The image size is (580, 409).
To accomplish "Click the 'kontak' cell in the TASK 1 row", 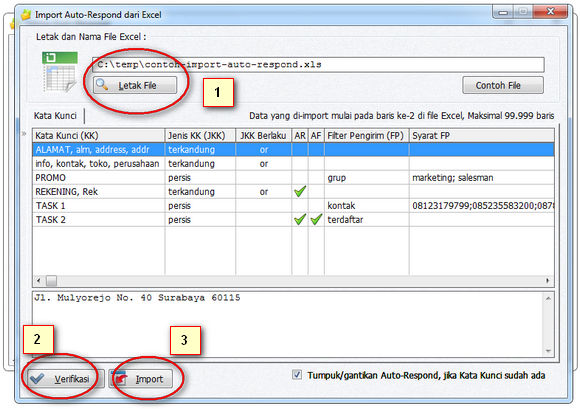I will (x=367, y=206).
